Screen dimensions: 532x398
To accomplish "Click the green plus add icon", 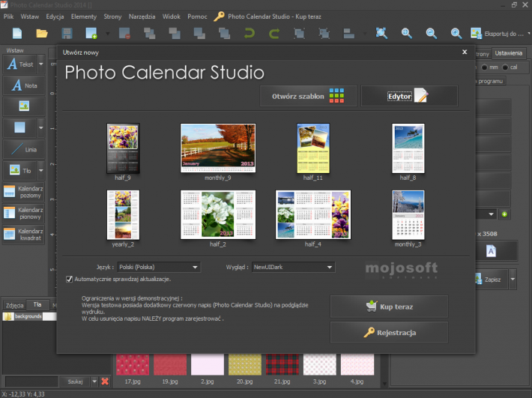I will [x=504, y=214].
